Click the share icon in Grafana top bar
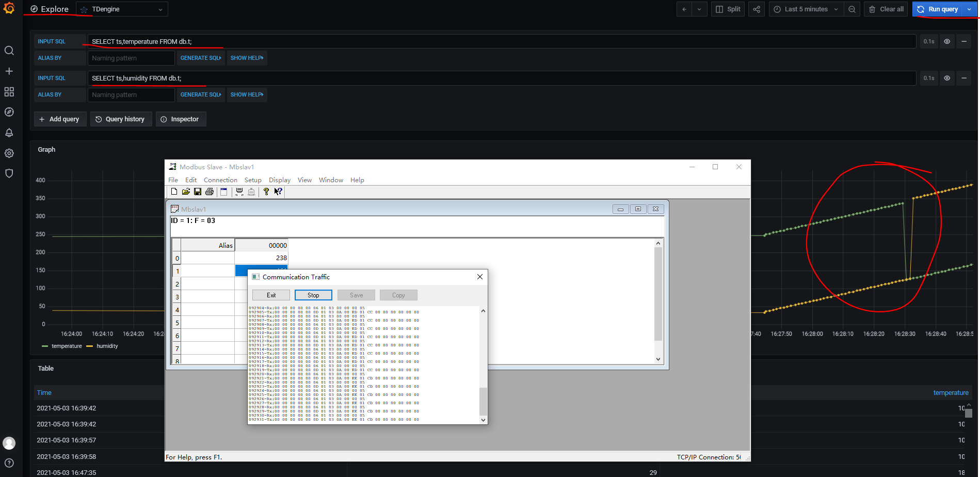Screen dimensions: 980x477 click(x=756, y=9)
